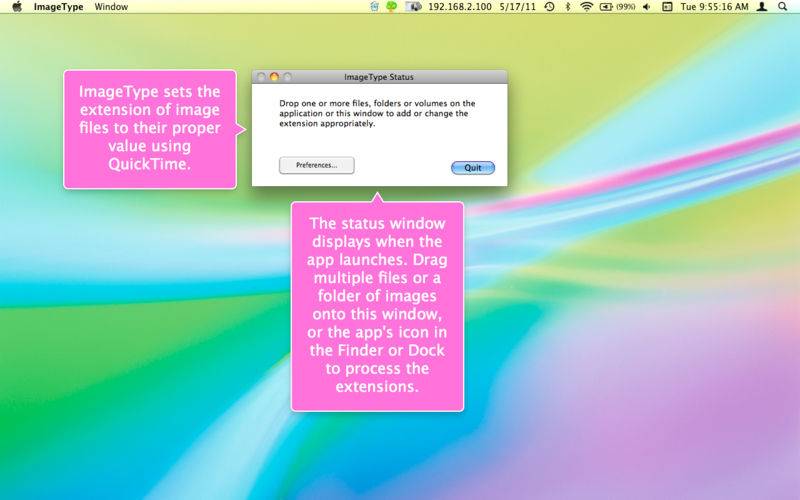
Task: Open the Wi-Fi menu
Action: point(587,7)
